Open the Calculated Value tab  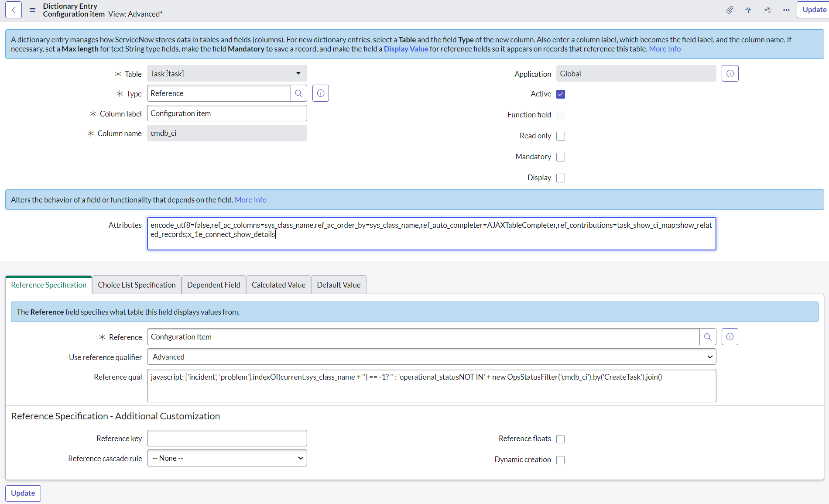pyautogui.click(x=278, y=285)
